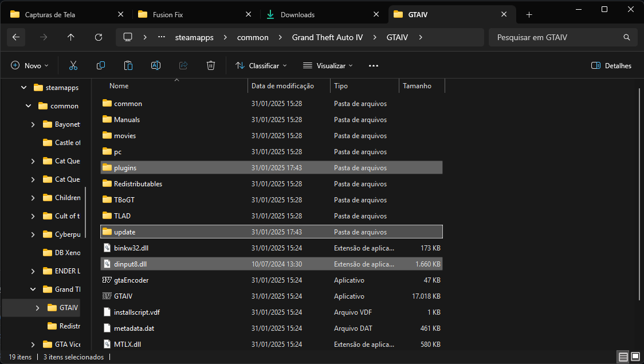Viewport: 644px width, 364px height.
Task: Open the Classificar sort dropdown
Action: pos(261,66)
